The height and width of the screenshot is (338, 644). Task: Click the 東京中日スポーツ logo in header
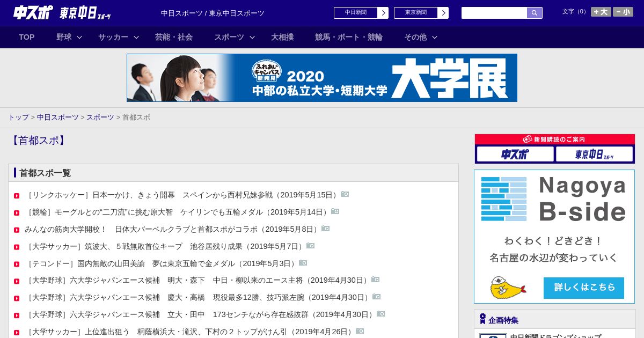tap(85, 13)
